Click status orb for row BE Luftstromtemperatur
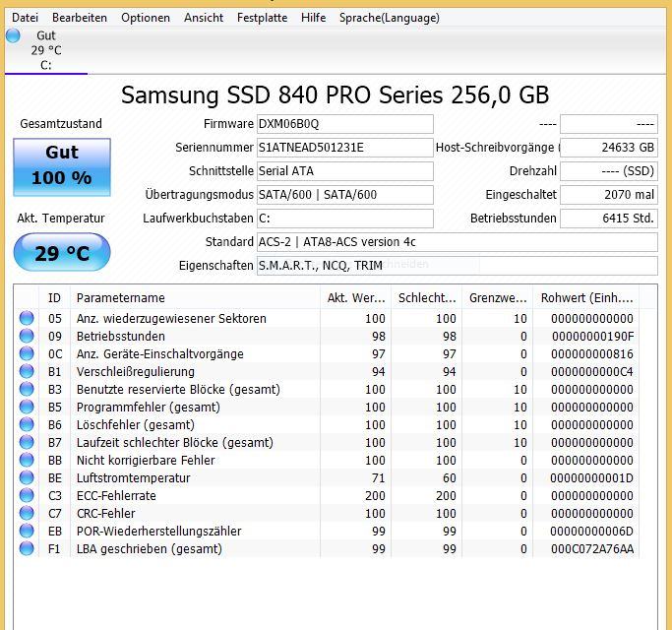The height and width of the screenshot is (630, 672). [27, 477]
